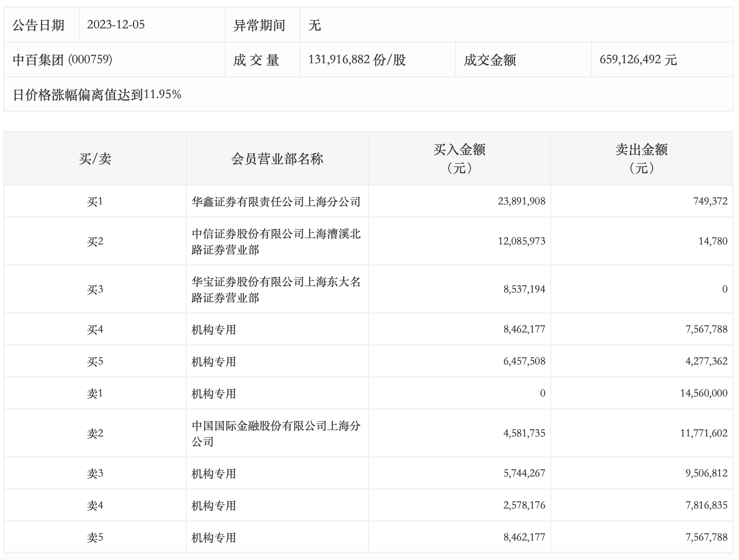Select the turnover 659,126,492 元
The image size is (739, 560).
point(638,60)
